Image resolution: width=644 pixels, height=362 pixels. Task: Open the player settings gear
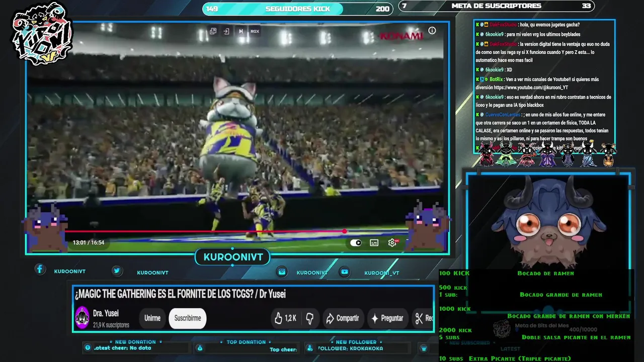point(392,243)
